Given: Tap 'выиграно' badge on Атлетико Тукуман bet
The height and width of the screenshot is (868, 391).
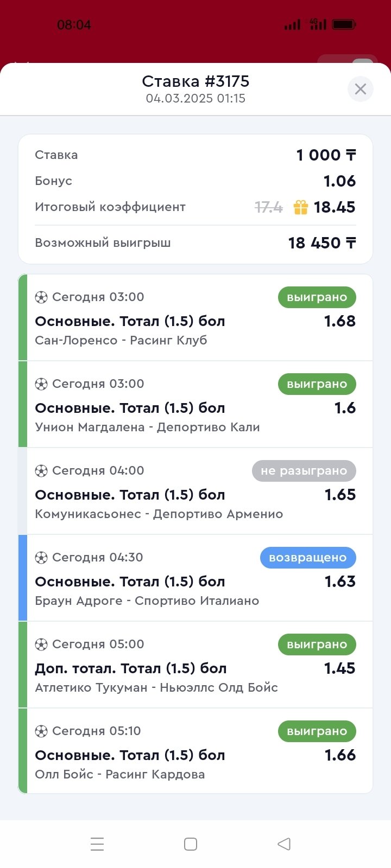Looking at the screenshot, I should [x=317, y=644].
